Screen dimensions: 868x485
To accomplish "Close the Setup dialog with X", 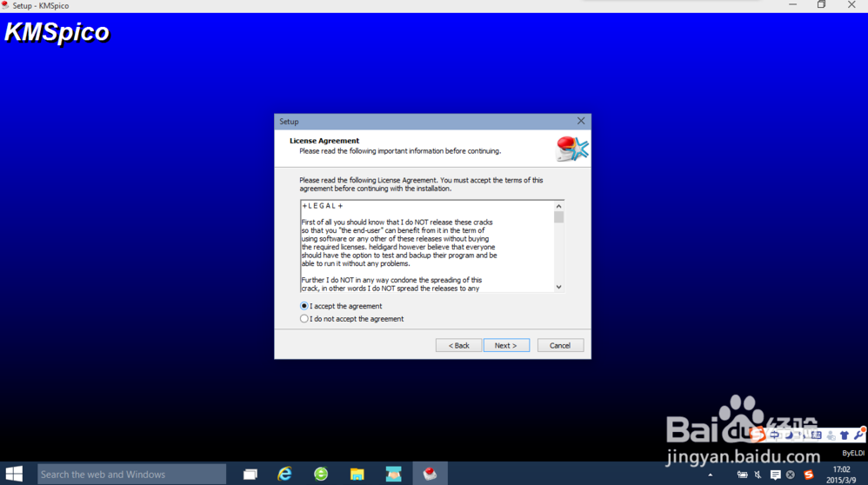I will point(581,121).
